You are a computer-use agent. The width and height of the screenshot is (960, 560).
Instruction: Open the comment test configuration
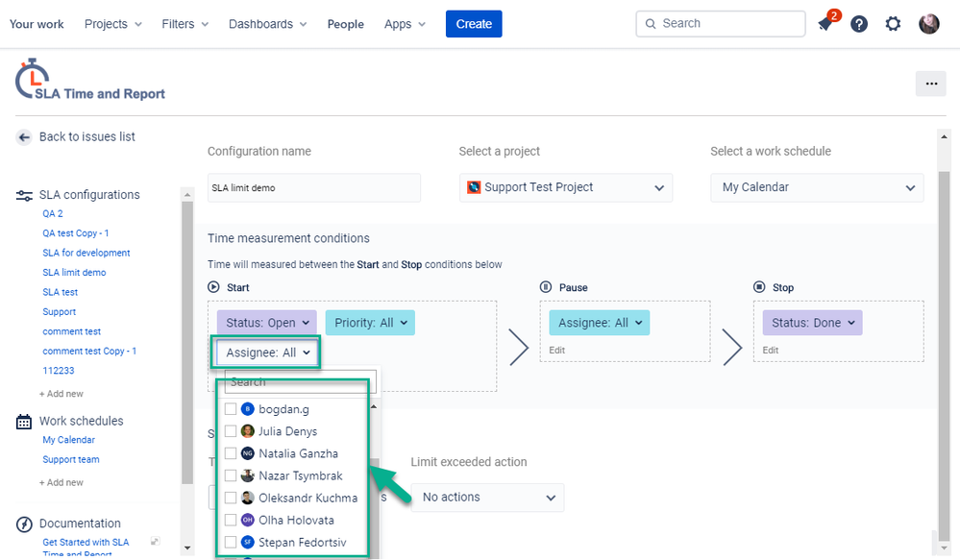[72, 331]
